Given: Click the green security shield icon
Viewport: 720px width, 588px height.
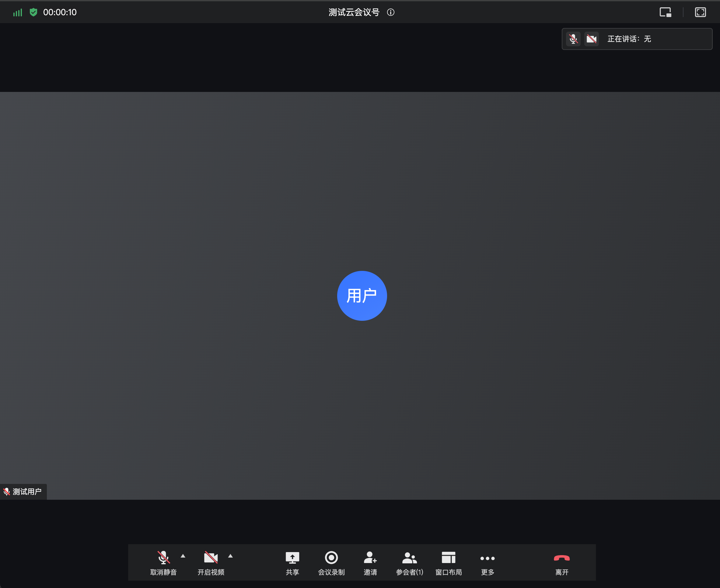Looking at the screenshot, I should click(33, 12).
